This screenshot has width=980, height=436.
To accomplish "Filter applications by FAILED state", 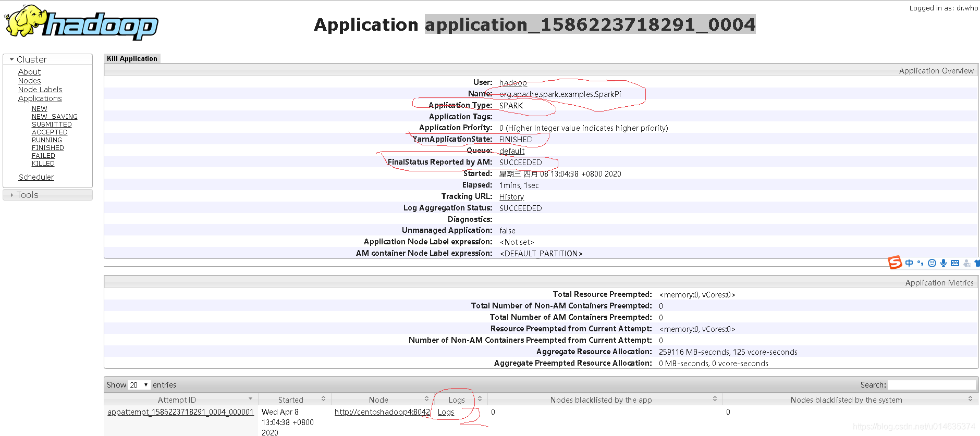I will click(43, 156).
